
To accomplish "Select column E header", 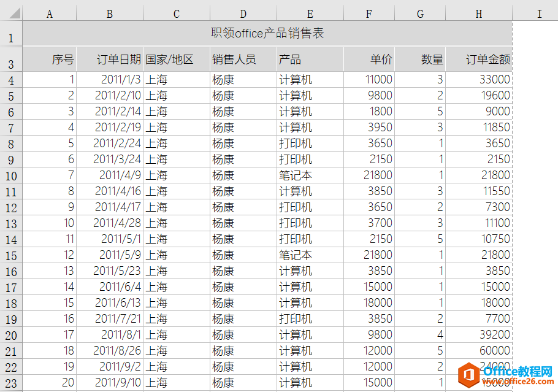I will point(310,13).
